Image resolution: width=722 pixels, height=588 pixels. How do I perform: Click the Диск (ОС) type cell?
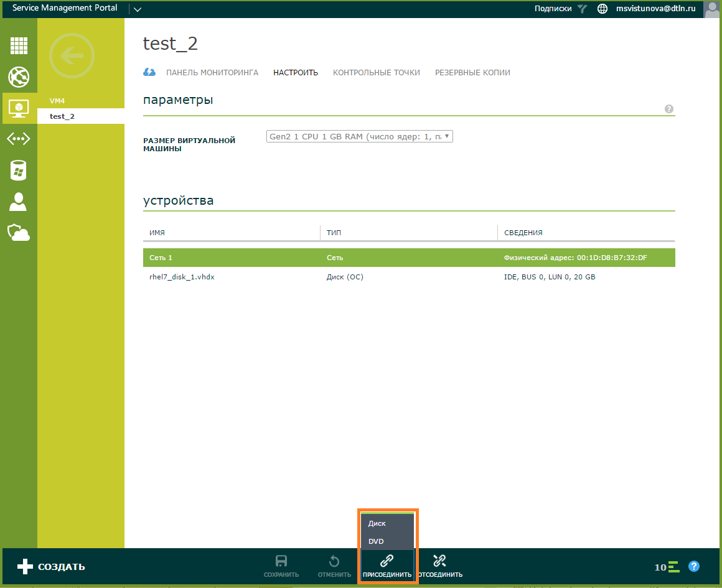click(x=345, y=277)
